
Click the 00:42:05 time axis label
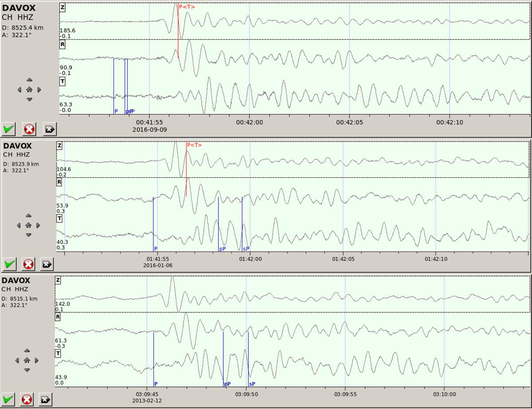pos(349,122)
